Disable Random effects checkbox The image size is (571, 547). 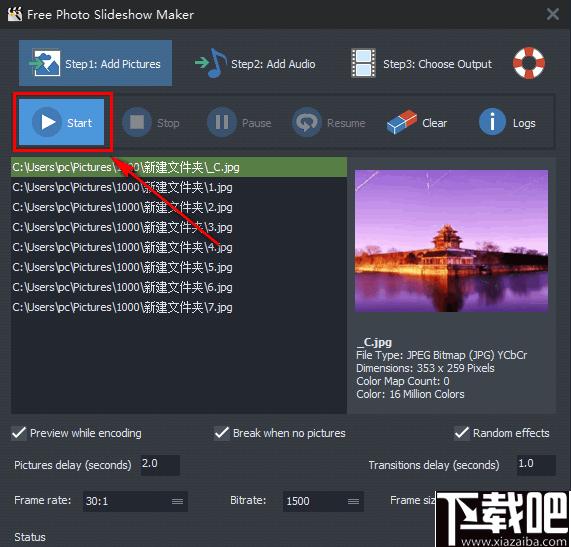461,433
